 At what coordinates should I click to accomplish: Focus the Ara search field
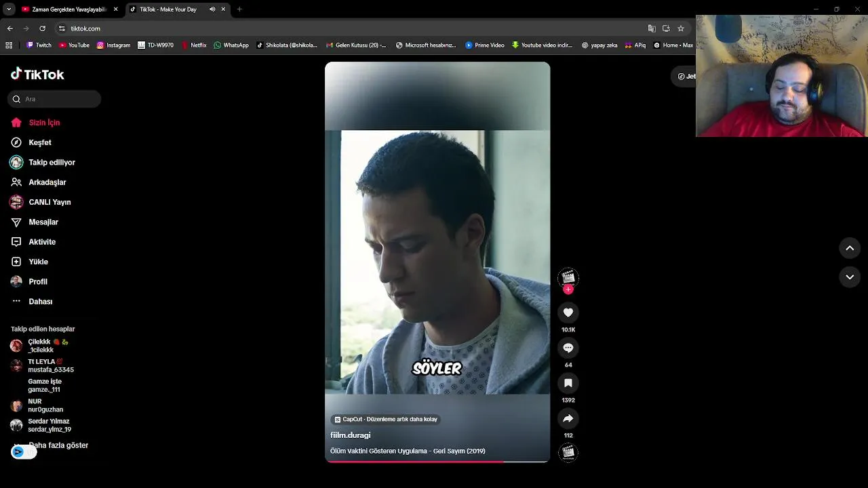(54, 99)
